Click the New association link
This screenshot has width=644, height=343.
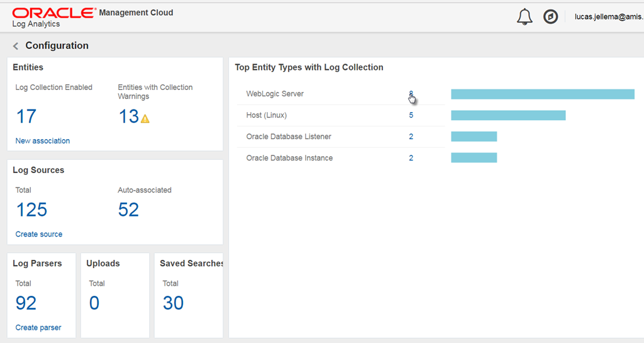pos(42,141)
